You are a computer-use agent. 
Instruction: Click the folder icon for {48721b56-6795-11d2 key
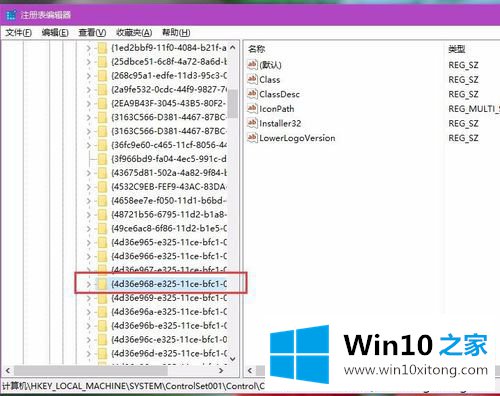pos(102,214)
